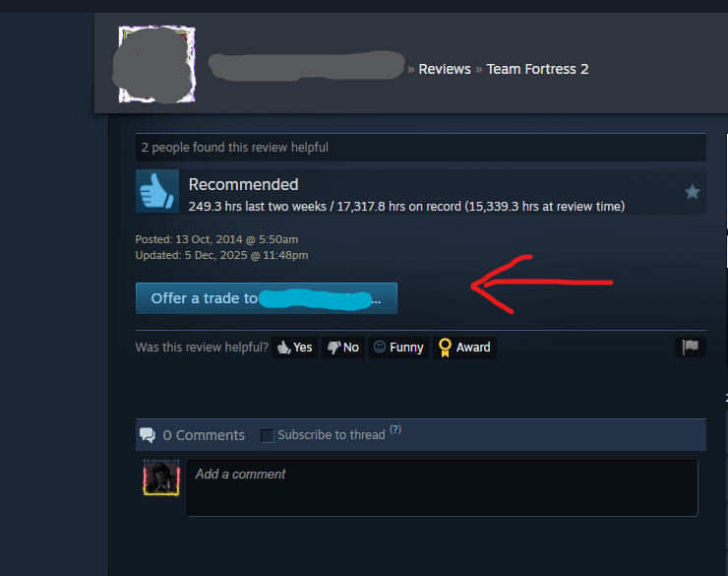Enable the Subscribe to thread checkbox
Screen dimensions: 728x576
point(267,436)
